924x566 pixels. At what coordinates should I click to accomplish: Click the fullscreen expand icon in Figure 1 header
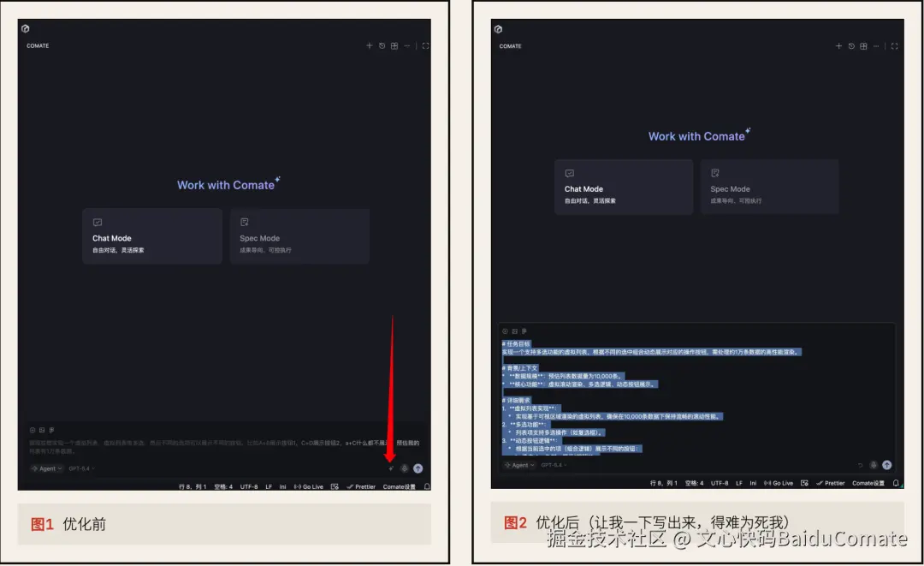point(425,45)
